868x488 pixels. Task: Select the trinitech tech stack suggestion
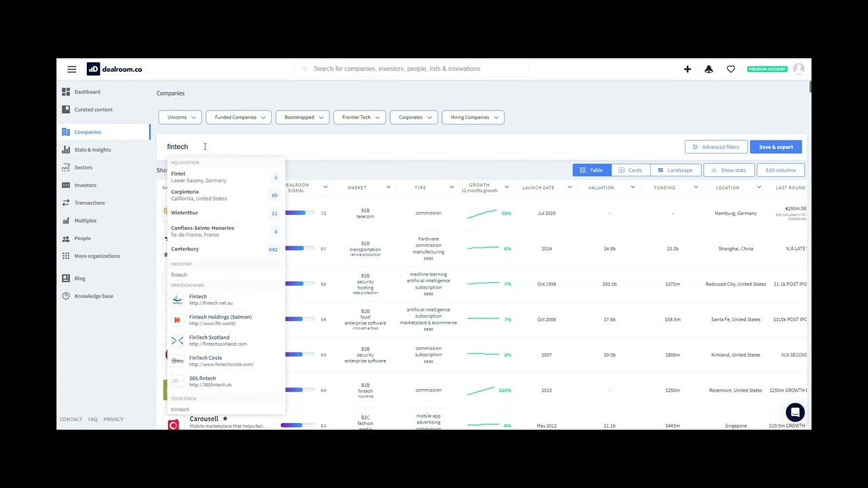click(x=225, y=409)
